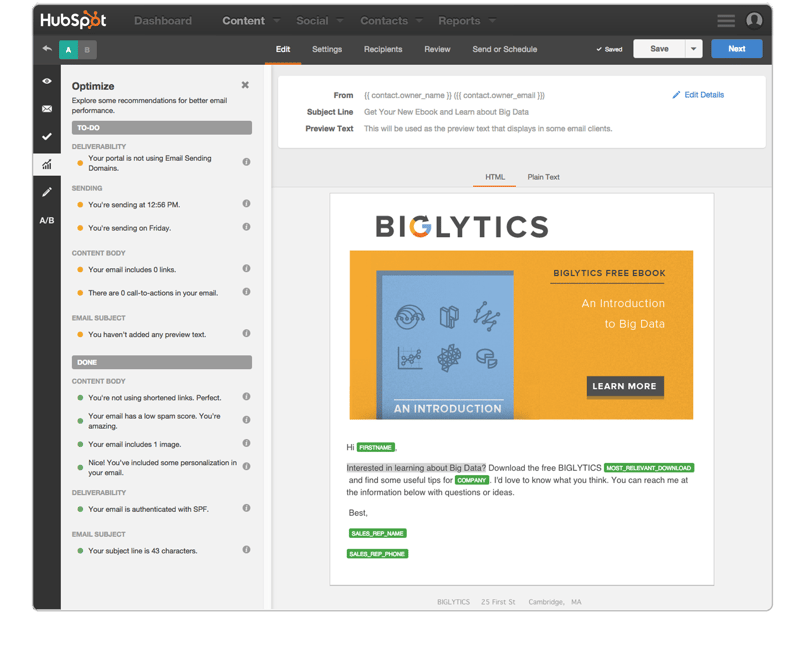800x646 pixels.
Task: Open the Social dropdown menu
Action: [319, 21]
